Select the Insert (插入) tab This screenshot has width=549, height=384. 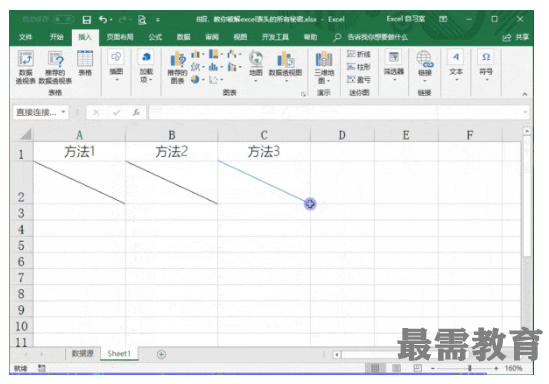click(85, 37)
